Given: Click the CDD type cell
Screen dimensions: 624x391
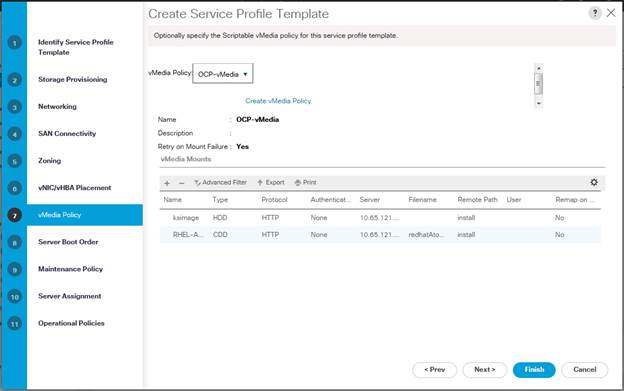Looking at the screenshot, I should (220, 235).
